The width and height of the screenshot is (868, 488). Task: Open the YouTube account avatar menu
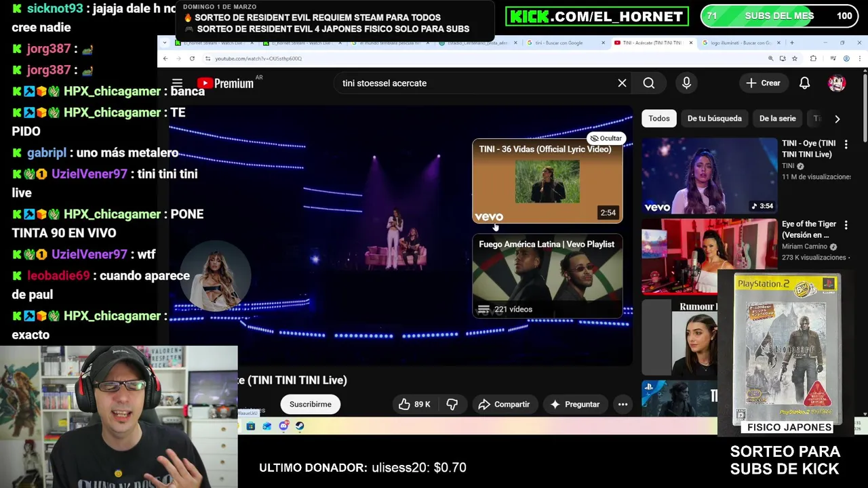(837, 83)
